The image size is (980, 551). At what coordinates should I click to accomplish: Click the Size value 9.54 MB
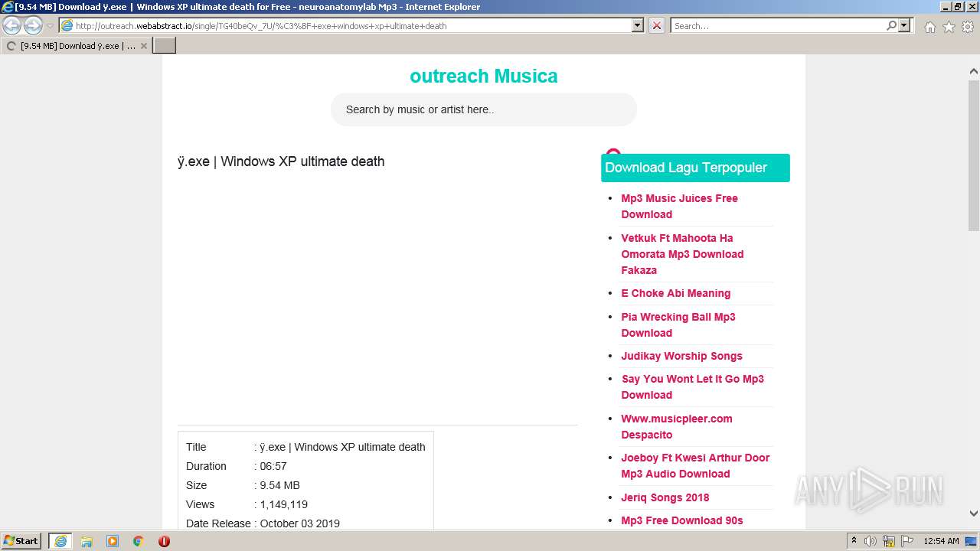tap(279, 485)
